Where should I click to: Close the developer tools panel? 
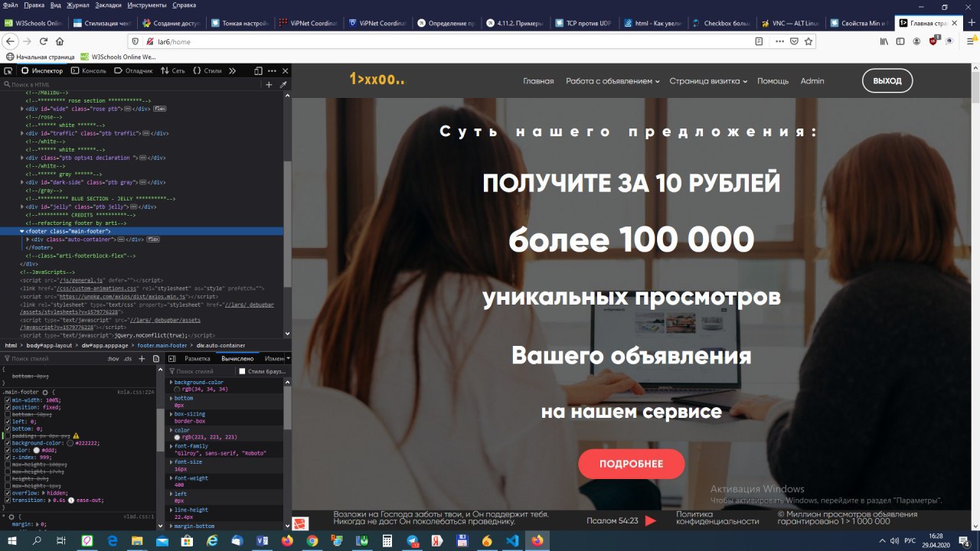pos(285,70)
